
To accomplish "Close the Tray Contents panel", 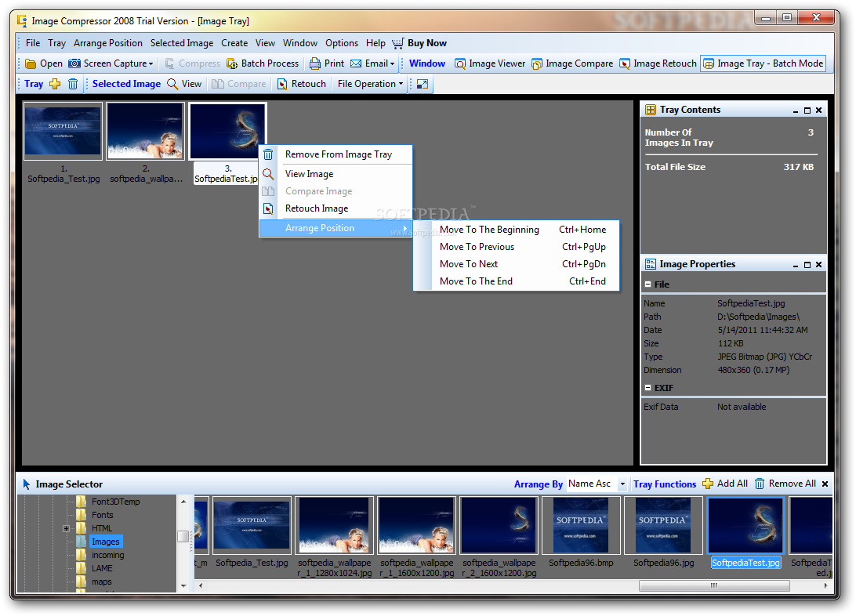I will [819, 111].
